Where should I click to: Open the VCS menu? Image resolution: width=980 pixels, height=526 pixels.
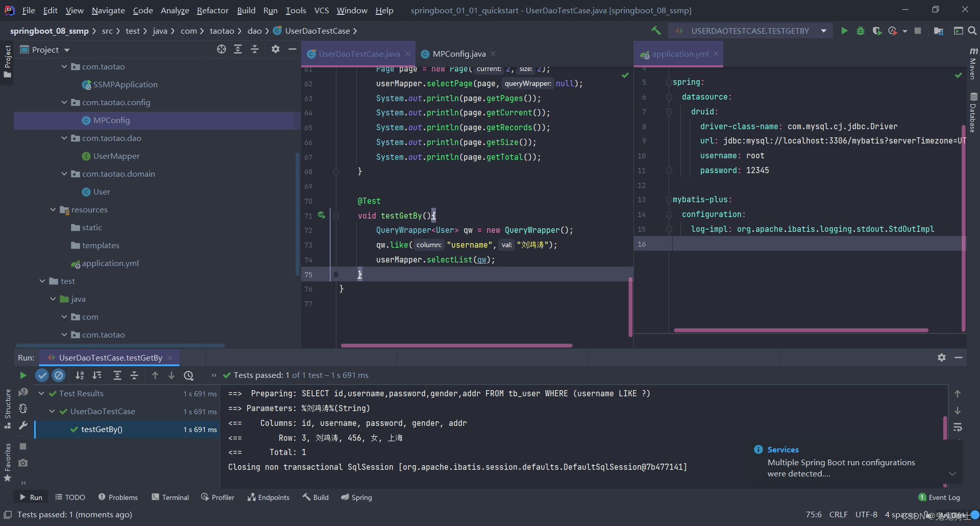[x=322, y=10]
